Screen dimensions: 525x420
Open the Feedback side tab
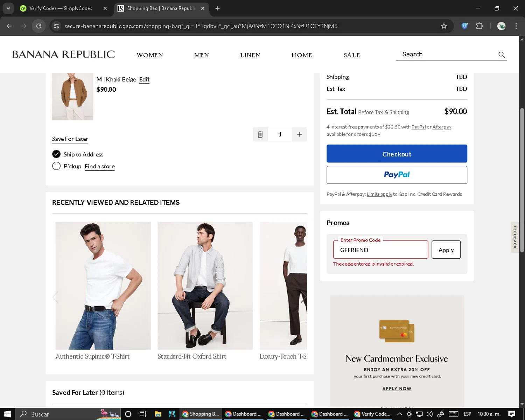click(515, 237)
